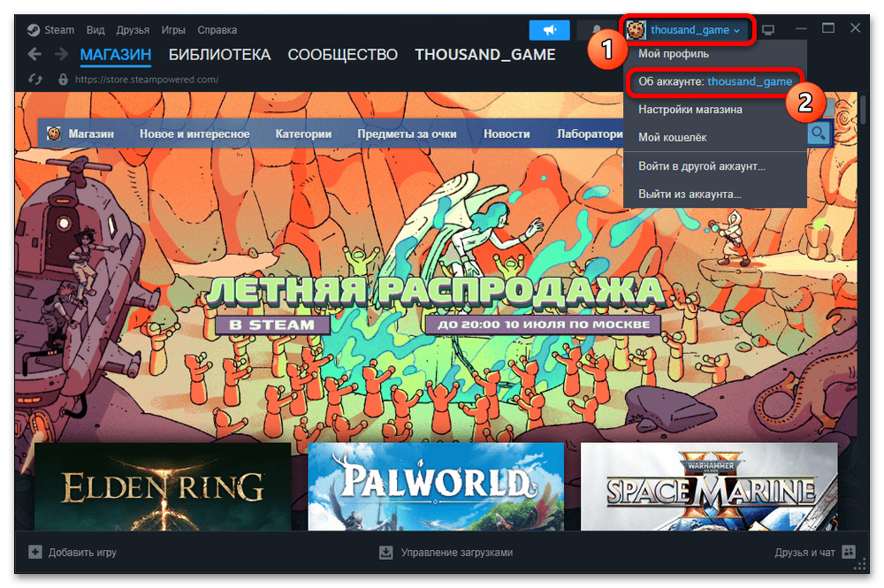Screen dimensions: 884x588
Task: Switch to the БИБЛИОТЕКА tab
Action: 219,55
